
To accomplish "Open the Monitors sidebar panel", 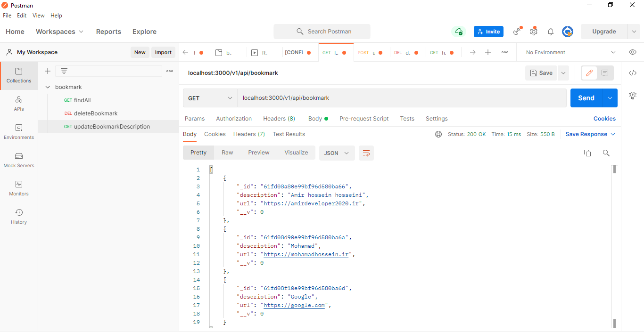I will (19, 188).
